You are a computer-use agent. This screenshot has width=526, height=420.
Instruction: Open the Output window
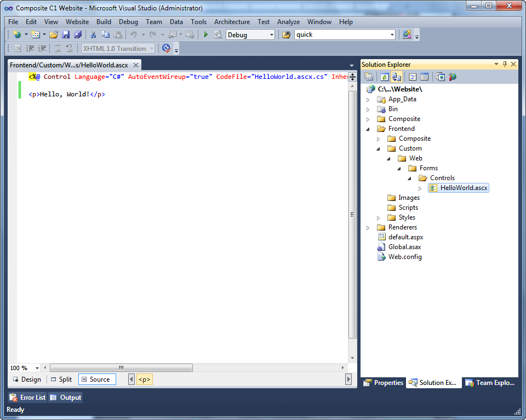[65, 398]
